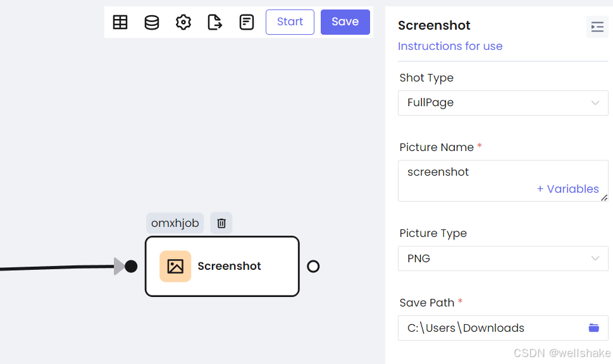This screenshot has height=364, width=613.
Task: Click the node's output connector circle
Action: click(x=313, y=266)
